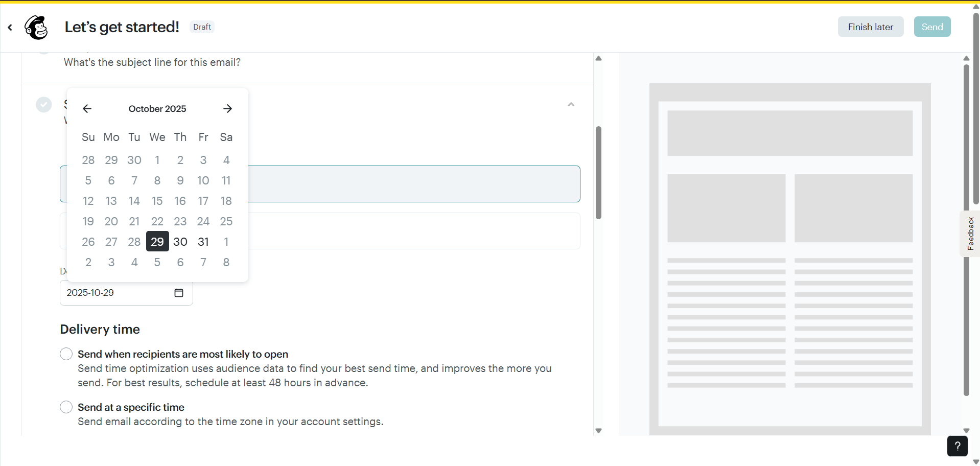
Task: Select 'Send when recipients are most likely to open'
Action: pyautogui.click(x=66, y=354)
